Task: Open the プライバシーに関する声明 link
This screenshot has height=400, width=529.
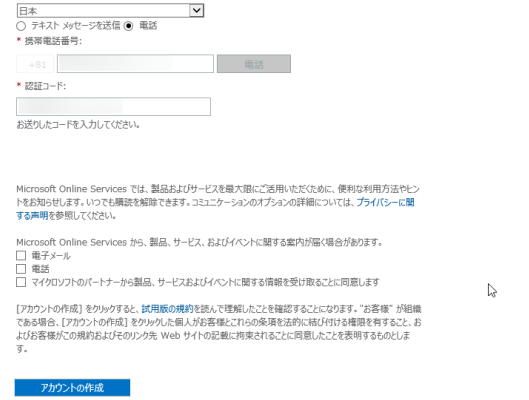Action: tap(385, 202)
